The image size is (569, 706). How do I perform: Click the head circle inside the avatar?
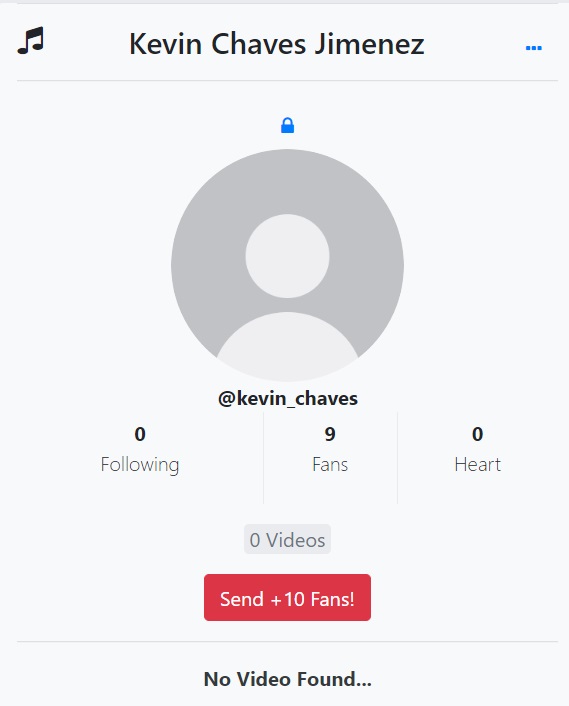[287, 256]
